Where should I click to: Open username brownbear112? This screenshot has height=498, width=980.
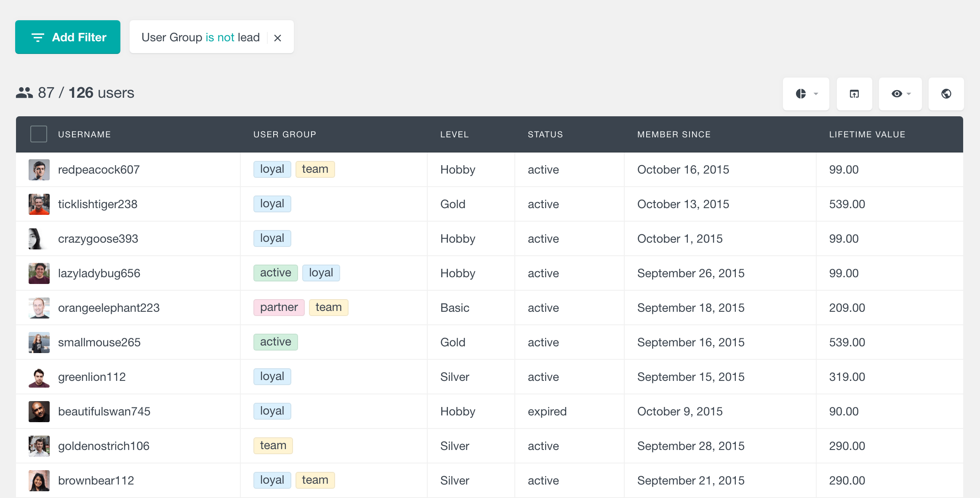tap(96, 481)
